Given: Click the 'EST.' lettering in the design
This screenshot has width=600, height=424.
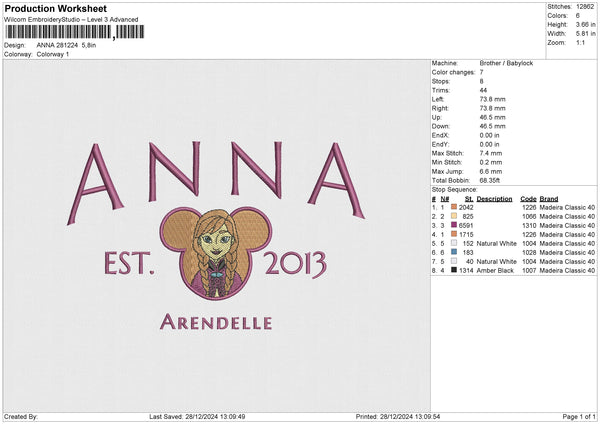Looking at the screenshot, I should (x=129, y=263).
